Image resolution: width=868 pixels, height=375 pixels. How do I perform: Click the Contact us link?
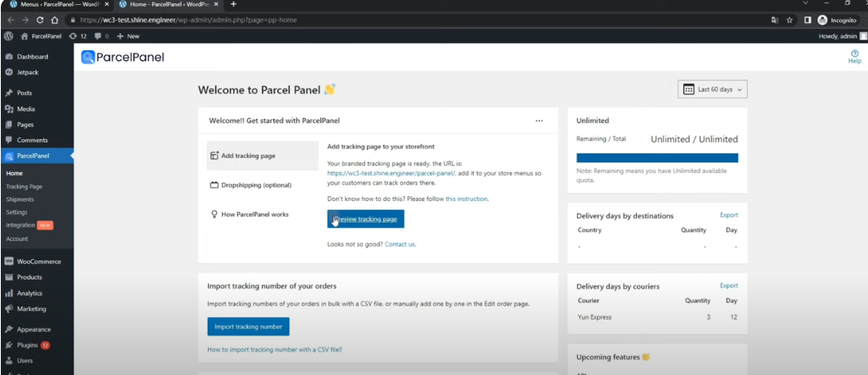400,244
